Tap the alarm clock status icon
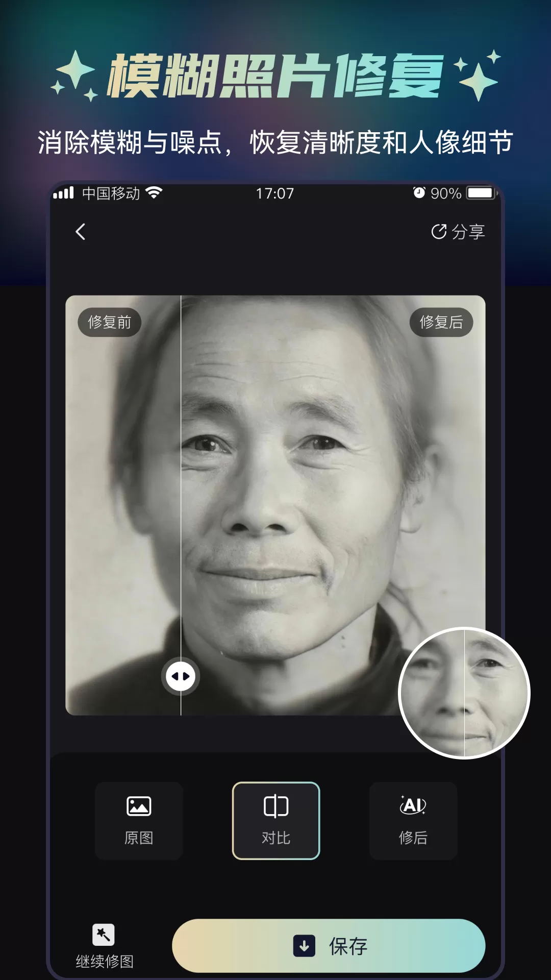This screenshot has height=980, width=551. 419,192
